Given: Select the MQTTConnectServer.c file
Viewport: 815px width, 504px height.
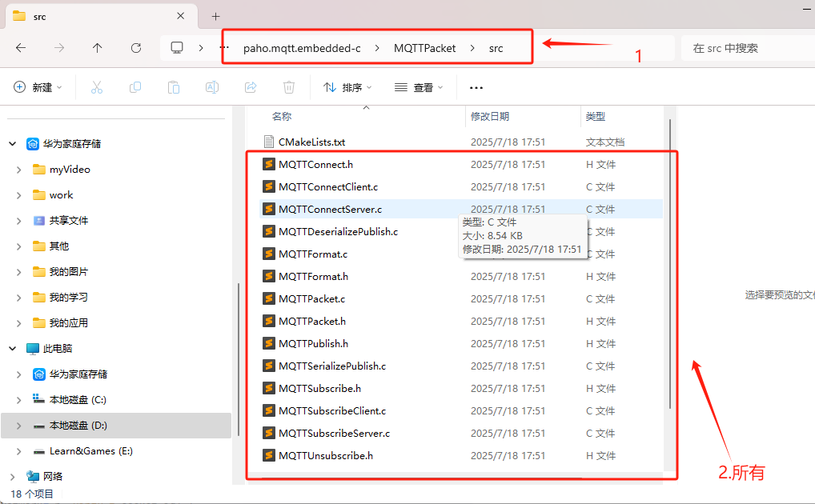Looking at the screenshot, I should point(460,209).
